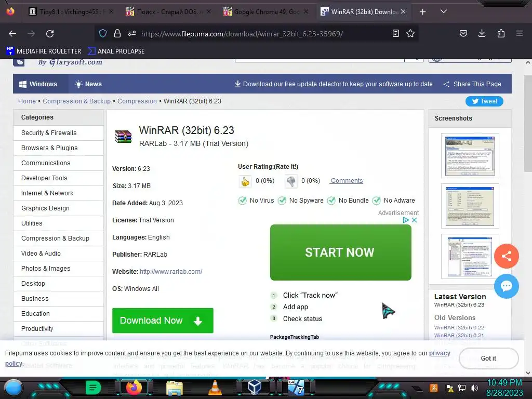Image resolution: width=532 pixels, height=399 pixels.
Task: Click the orange share floating button
Action: tap(506, 256)
